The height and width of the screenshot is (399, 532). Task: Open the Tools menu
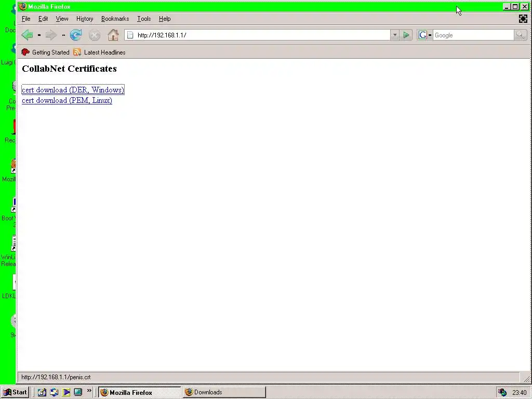pos(144,19)
